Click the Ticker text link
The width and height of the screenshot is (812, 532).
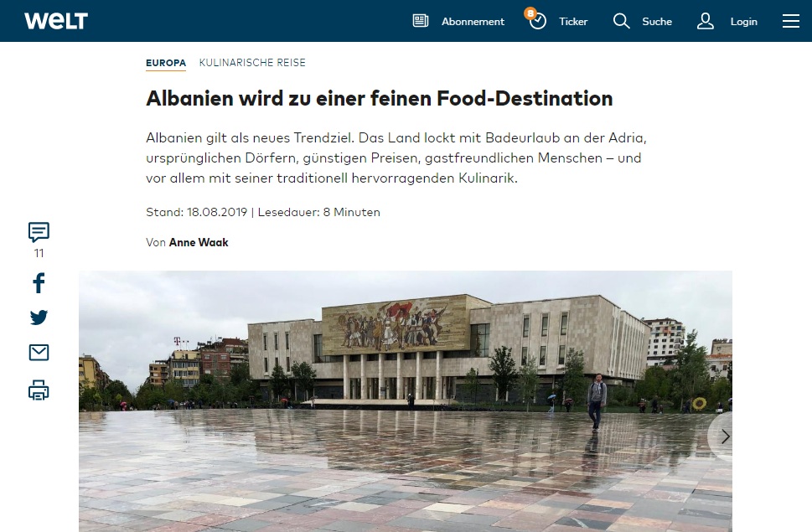pos(573,21)
